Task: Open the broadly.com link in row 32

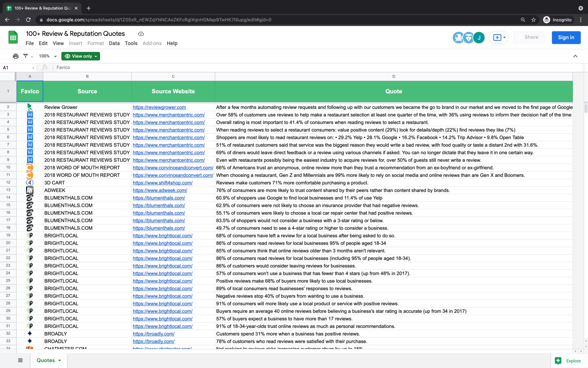Action: point(154,334)
